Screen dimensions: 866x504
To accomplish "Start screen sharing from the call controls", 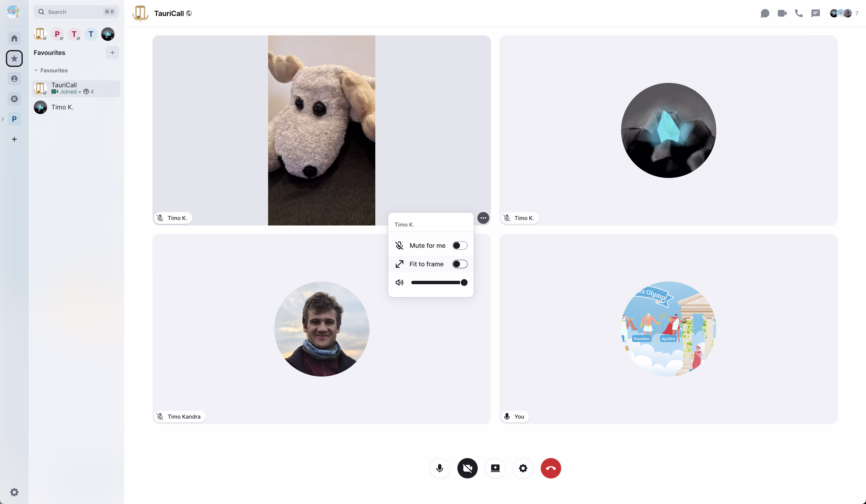I will pos(495,468).
